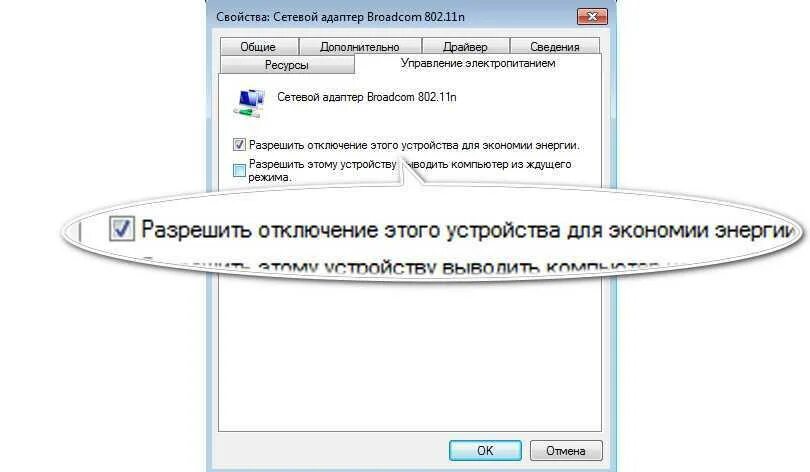Click the enlarged checkbox in the magnified callout

[x=122, y=228]
